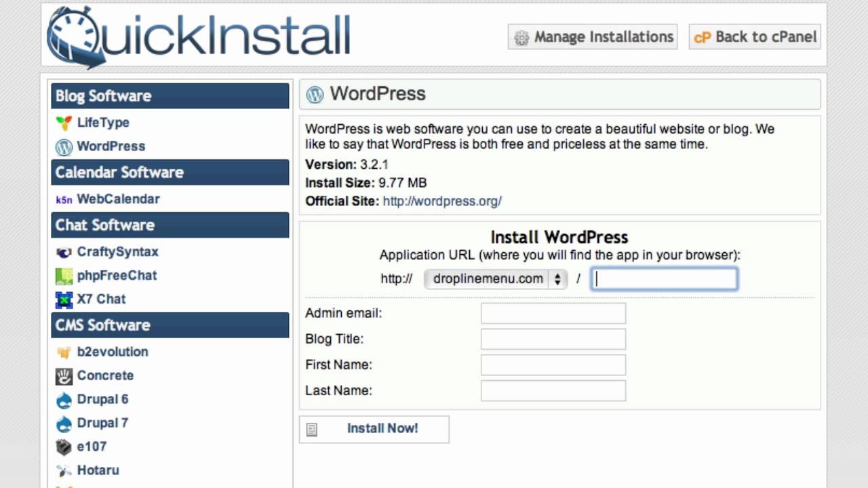The image size is (868, 488).
Task: Click the LifeType icon in sidebar
Action: click(64, 123)
